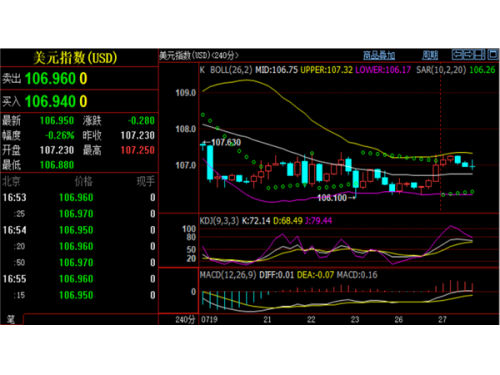Select the KDJ(9,3,3) indicator label
This screenshot has height=375, width=500.
(219, 221)
